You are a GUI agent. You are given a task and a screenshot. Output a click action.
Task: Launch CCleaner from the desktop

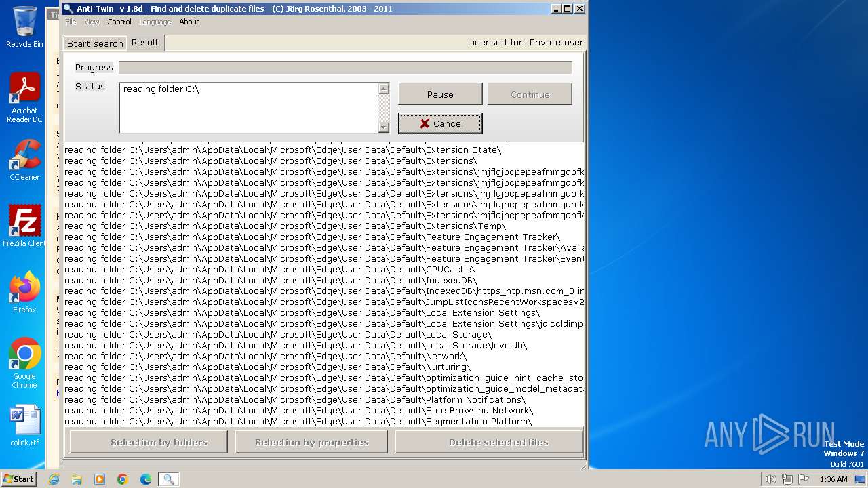point(24,160)
